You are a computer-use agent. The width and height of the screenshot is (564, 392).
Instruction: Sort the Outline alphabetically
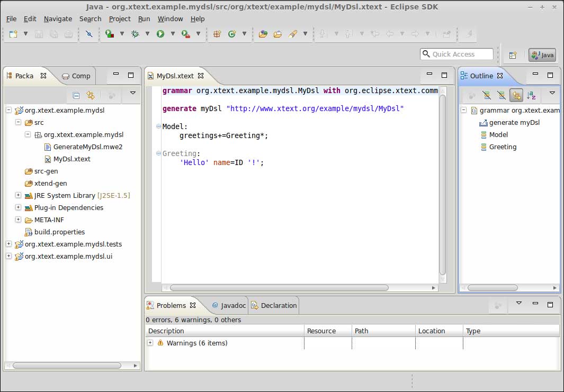[x=531, y=95]
